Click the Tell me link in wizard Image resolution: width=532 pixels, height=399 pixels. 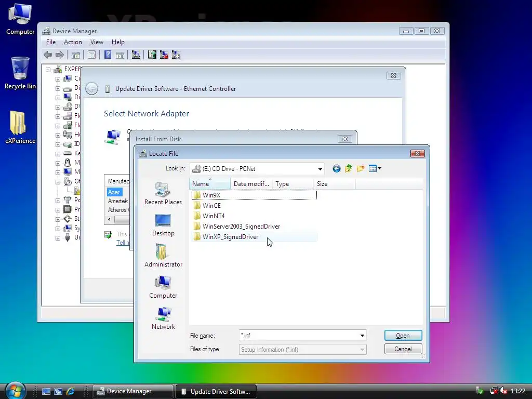point(123,242)
